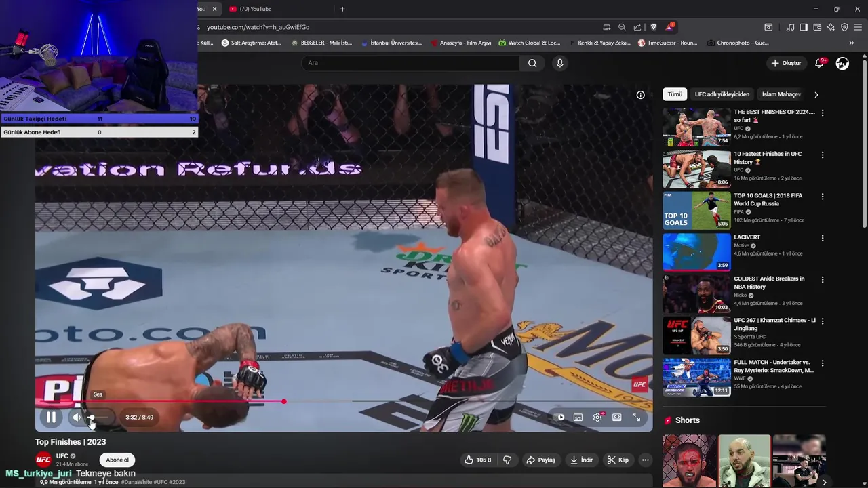Viewport: 868px width, 488px height.
Task: Click the magnifier search button
Action: (532, 63)
